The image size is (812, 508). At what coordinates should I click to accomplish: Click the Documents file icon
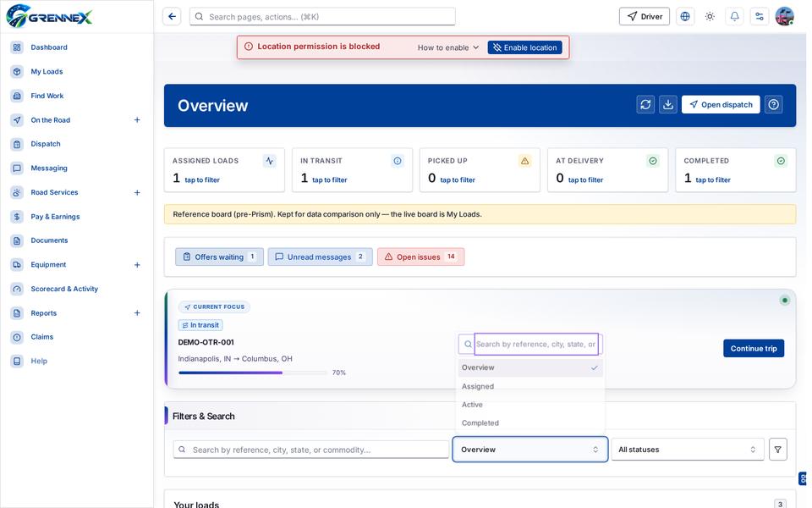click(x=17, y=240)
